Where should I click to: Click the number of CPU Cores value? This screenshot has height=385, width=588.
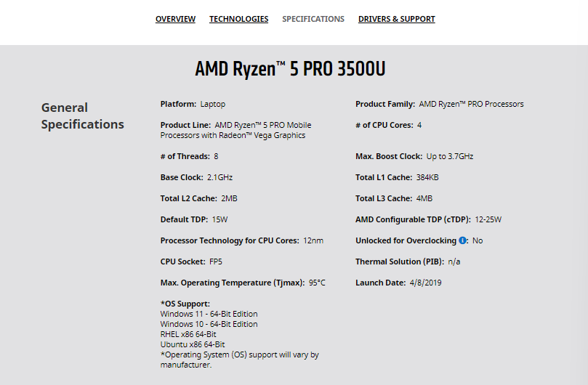(419, 125)
